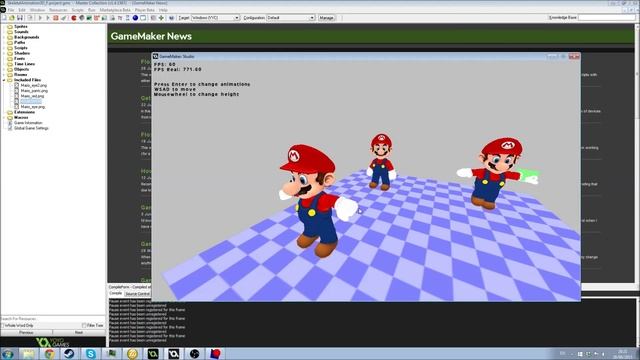The height and width of the screenshot is (360, 640).
Task: Select the Time Lines folder
Action: coord(24,64)
